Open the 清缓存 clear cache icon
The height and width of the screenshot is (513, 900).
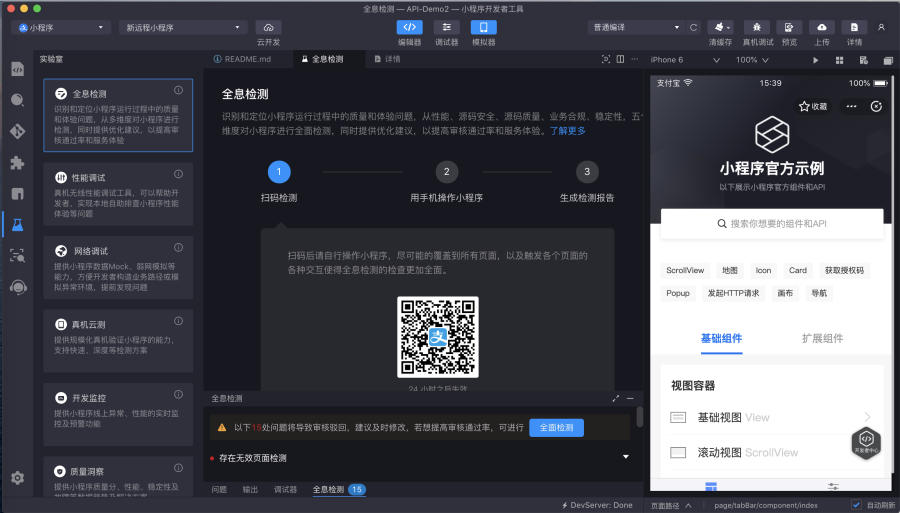[720, 28]
